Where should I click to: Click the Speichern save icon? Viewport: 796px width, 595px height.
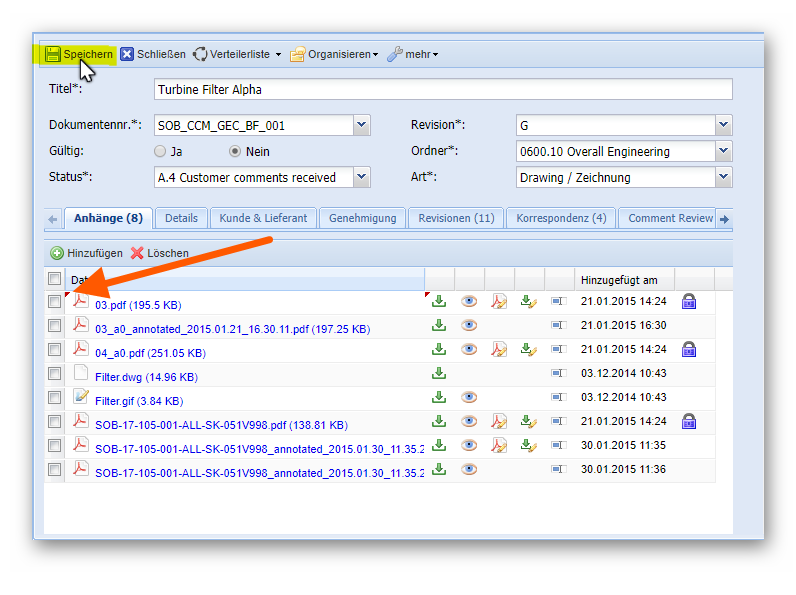[53, 54]
